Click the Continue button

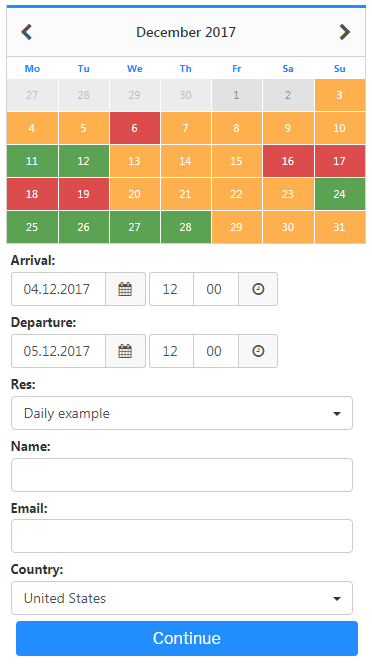(187, 638)
